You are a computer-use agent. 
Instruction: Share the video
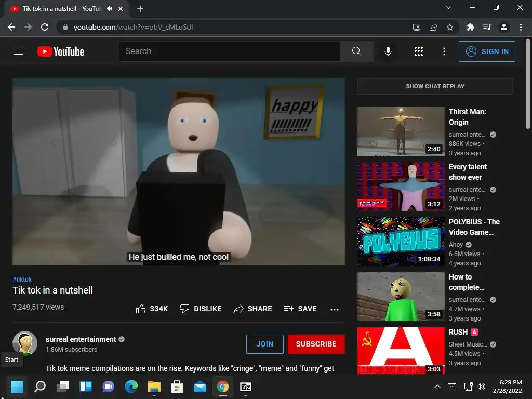pyautogui.click(x=253, y=309)
